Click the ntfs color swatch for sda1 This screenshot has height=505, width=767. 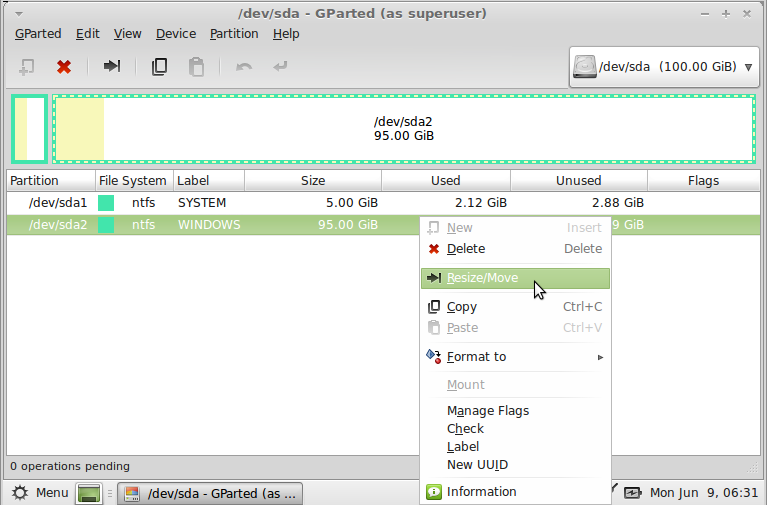tap(106, 203)
